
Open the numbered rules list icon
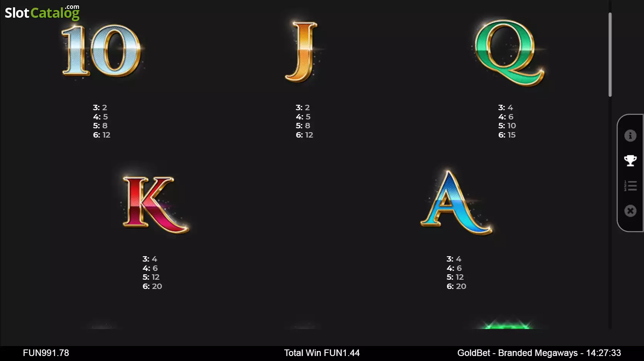(630, 186)
